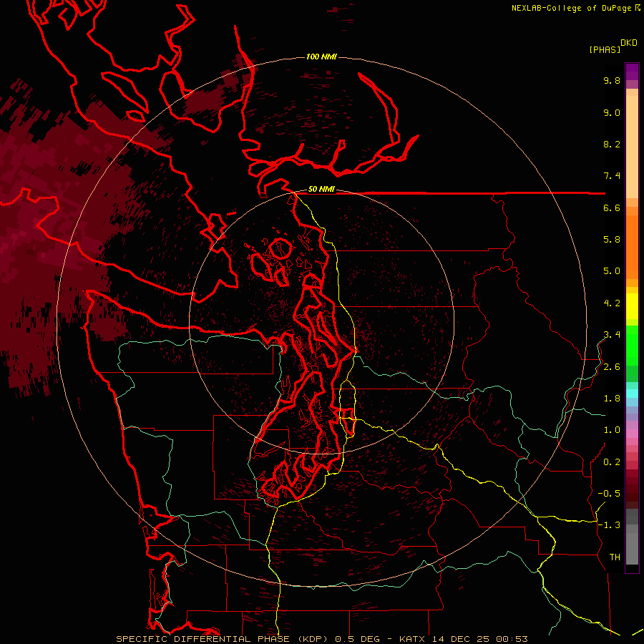The height and width of the screenshot is (644, 644).
Task: Click the KATX station identifier in the caption
Action: coord(413,639)
